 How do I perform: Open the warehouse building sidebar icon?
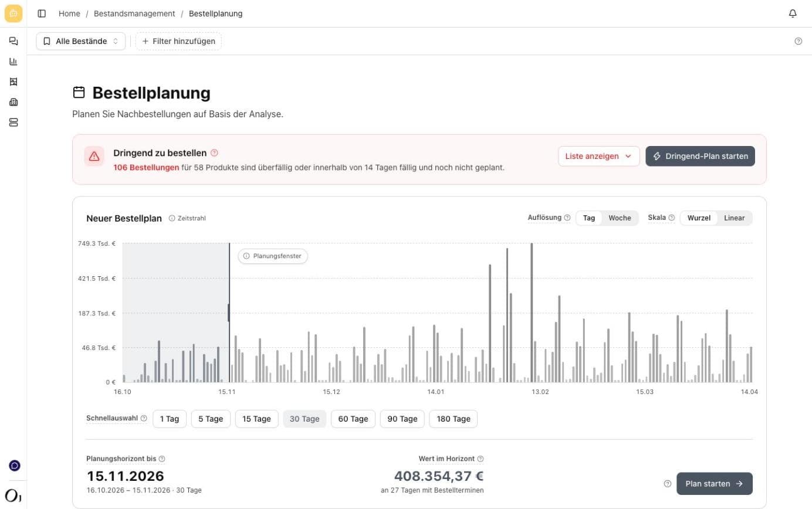(13, 102)
